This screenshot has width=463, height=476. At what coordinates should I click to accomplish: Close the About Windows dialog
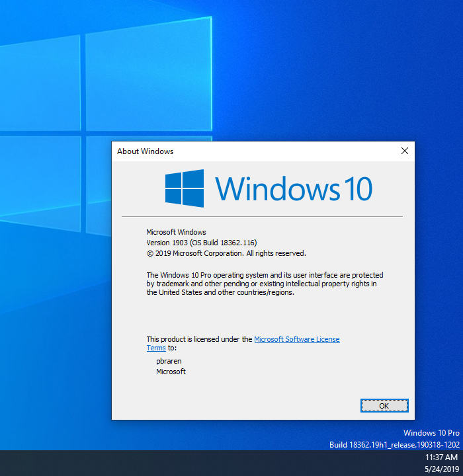(x=405, y=151)
